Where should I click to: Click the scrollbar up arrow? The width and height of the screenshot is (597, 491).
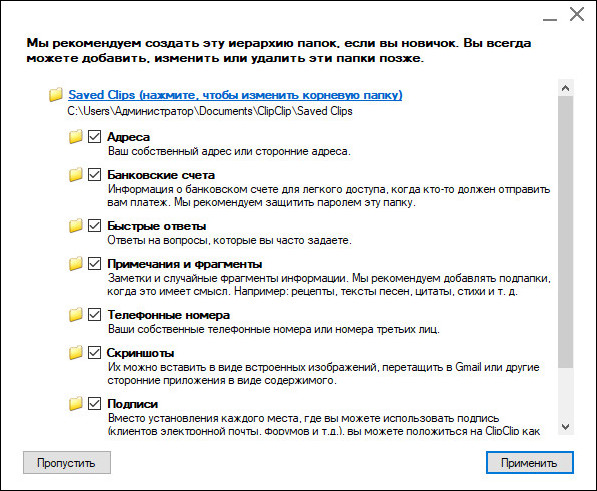(x=565, y=88)
